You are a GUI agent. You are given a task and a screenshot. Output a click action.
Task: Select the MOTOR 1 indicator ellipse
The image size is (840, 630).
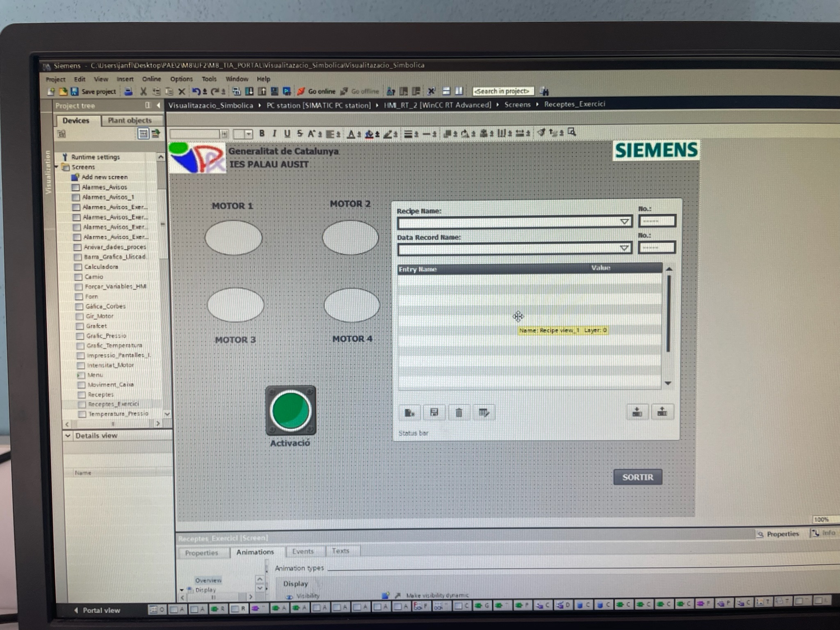point(233,237)
